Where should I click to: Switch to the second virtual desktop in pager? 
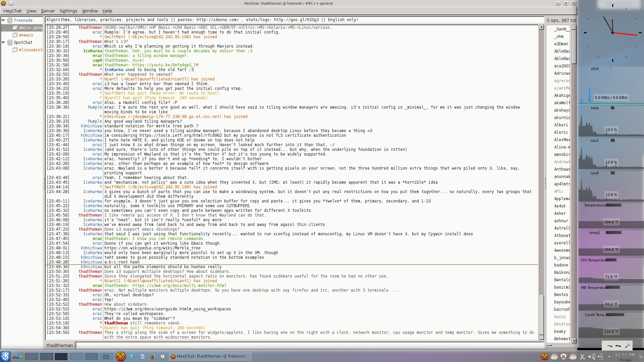pos(46,357)
